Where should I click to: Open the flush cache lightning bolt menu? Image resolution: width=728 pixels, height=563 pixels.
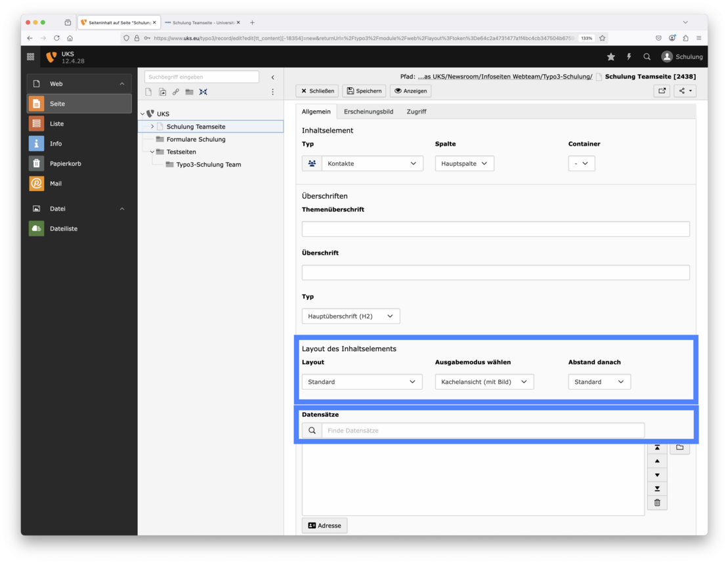[629, 57]
